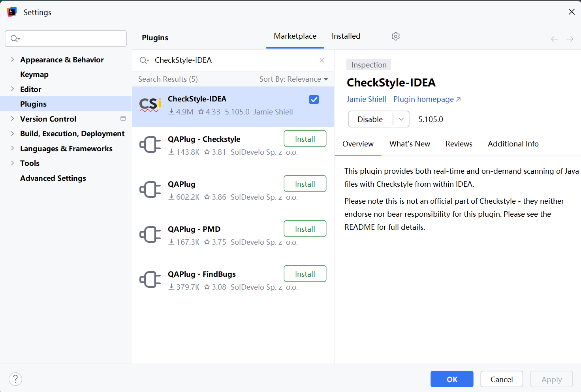Open the What's New tab
This screenshot has width=581, height=392.
[x=410, y=144]
